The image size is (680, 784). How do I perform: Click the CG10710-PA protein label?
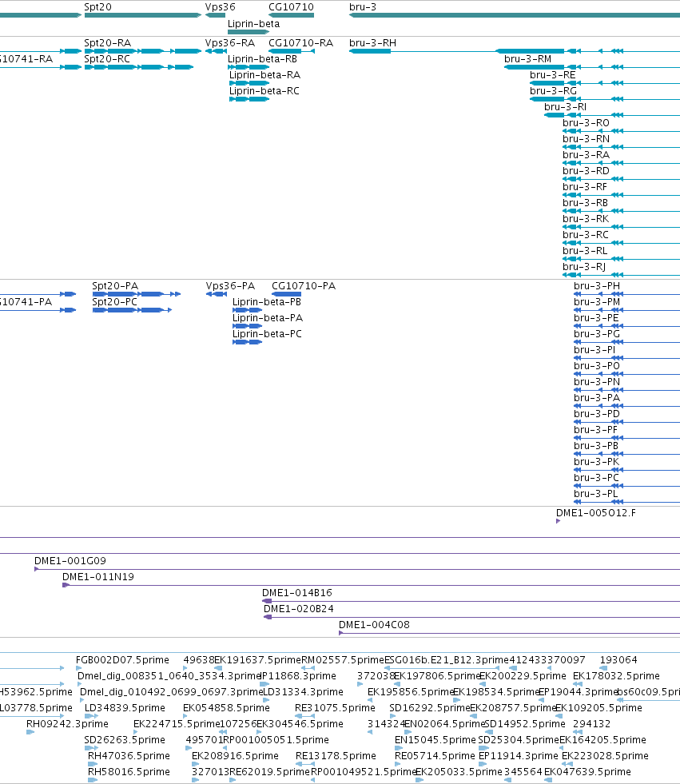304,286
